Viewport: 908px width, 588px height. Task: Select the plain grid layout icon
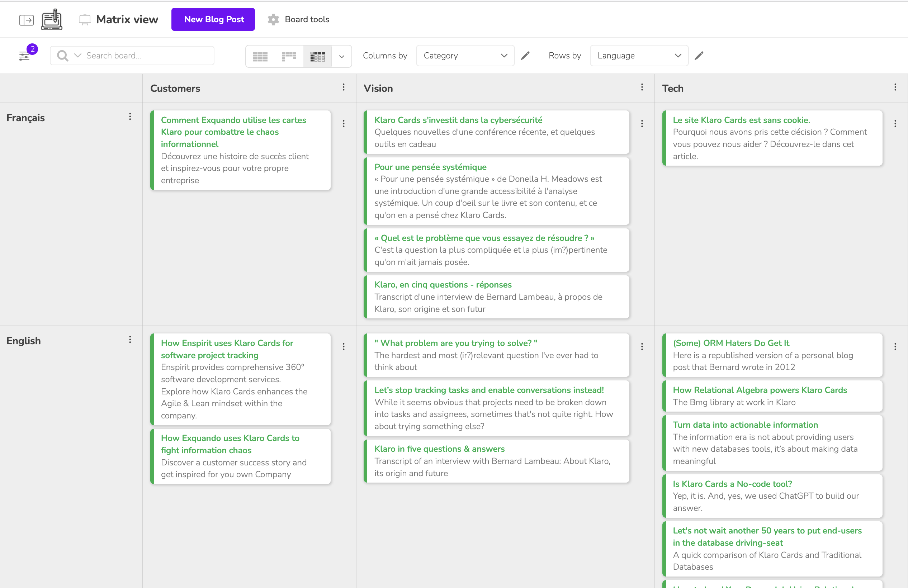coord(260,56)
